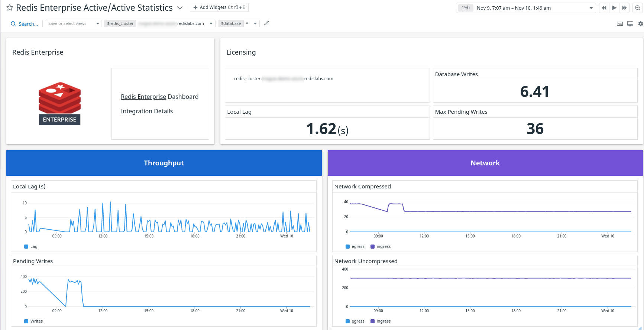Screen dimensions: 644x330
Task: Click the Network Compressed graph title
Action: tap(363, 187)
